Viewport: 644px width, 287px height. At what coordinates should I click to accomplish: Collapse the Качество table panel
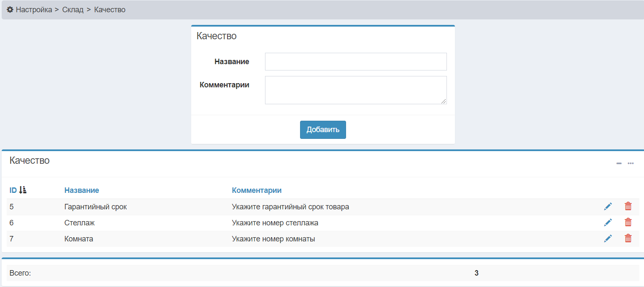point(619,163)
